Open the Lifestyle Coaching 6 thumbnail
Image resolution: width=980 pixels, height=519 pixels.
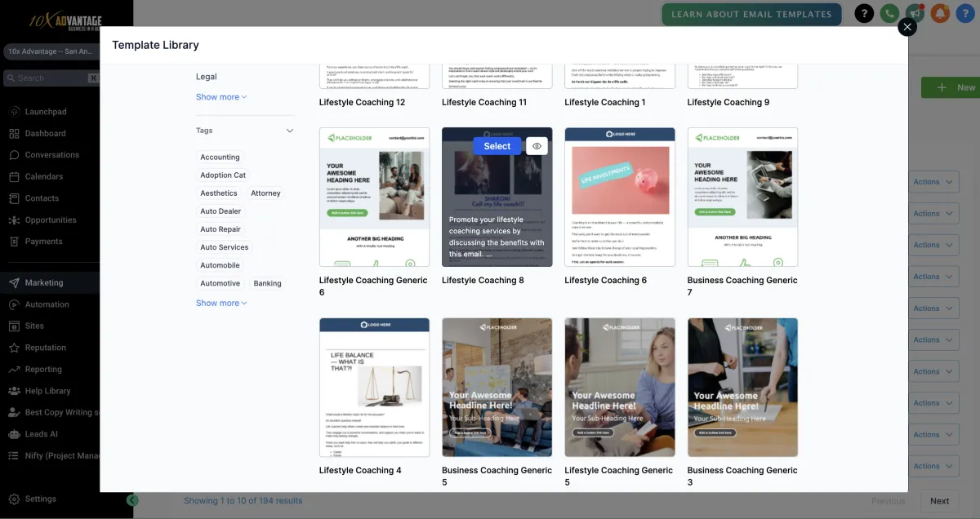pos(620,197)
